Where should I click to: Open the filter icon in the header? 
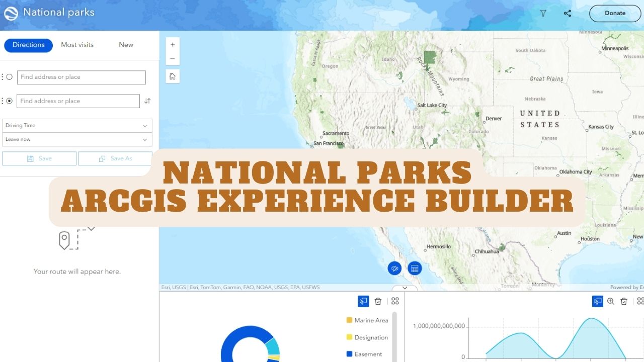(543, 14)
